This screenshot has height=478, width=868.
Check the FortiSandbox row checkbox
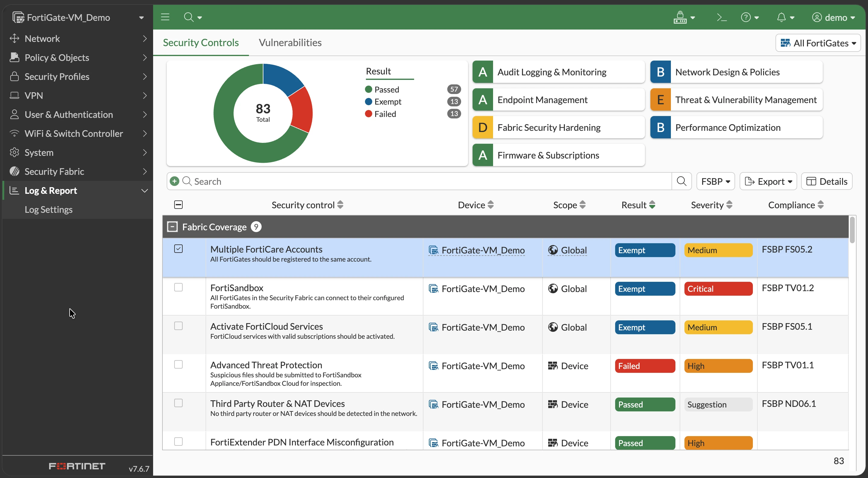click(178, 287)
